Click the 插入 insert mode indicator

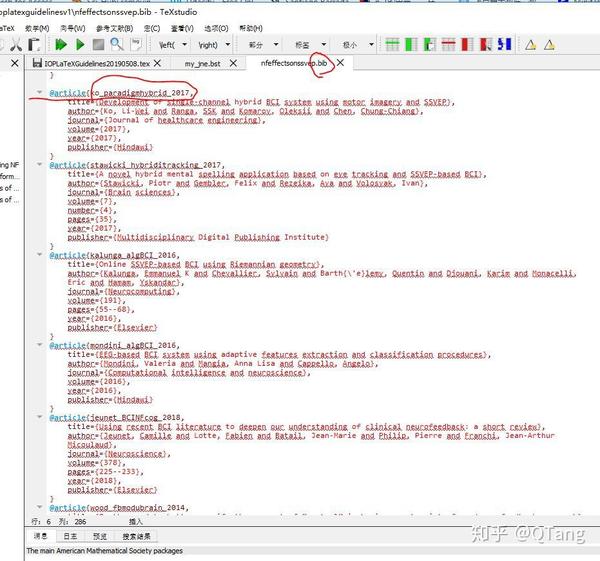click(x=135, y=521)
